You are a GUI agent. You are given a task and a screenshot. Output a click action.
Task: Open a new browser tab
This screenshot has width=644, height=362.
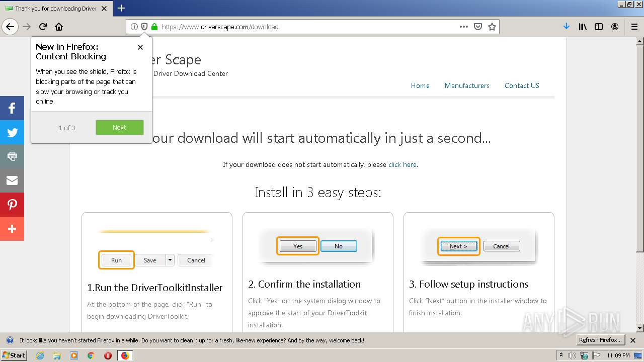click(121, 8)
